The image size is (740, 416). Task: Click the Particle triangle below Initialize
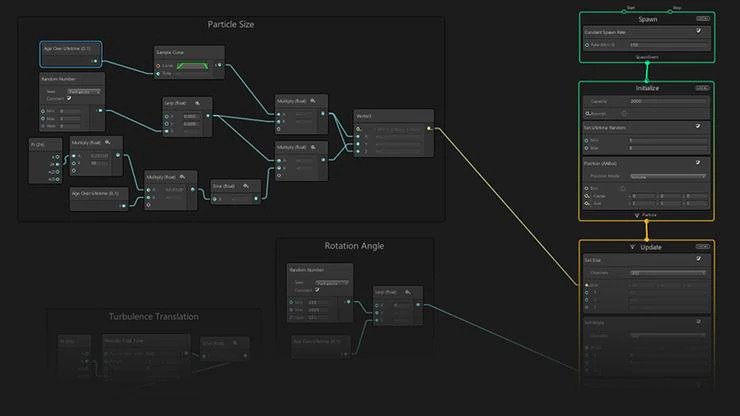[637, 215]
